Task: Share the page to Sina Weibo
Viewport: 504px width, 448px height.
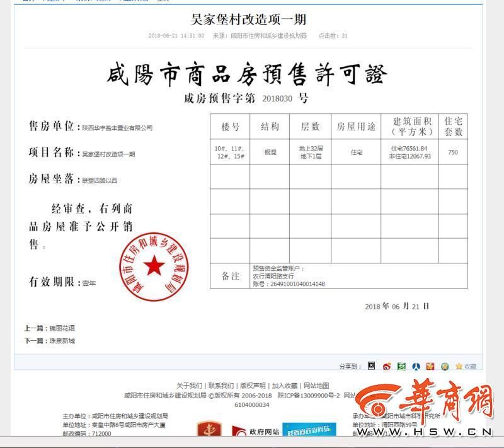Action: coord(386,366)
